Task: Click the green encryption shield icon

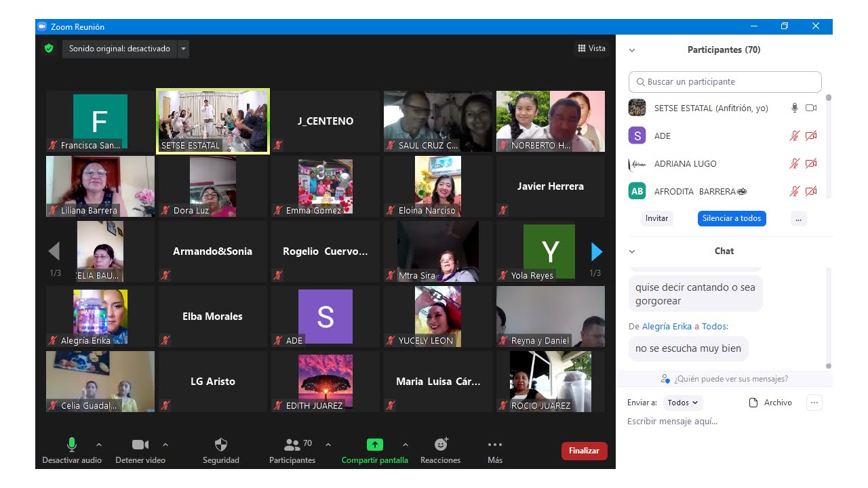Action: coord(49,49)
